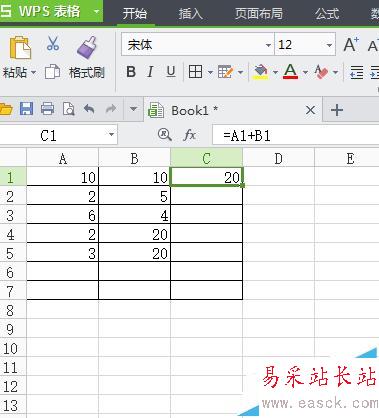
Task: Toggle underline formatting
Action: tap(171, 71)
